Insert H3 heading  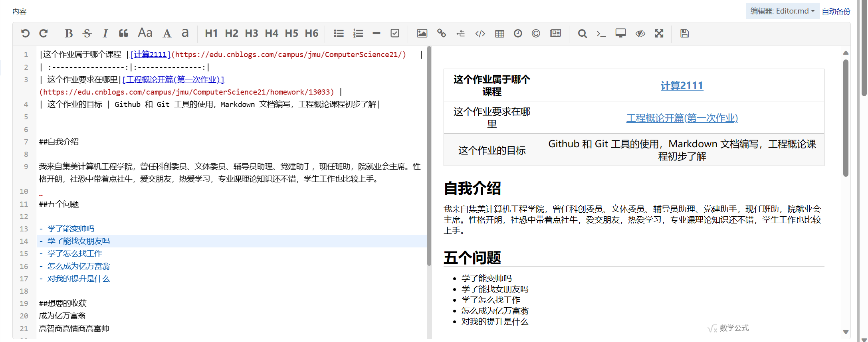(252, 34)
